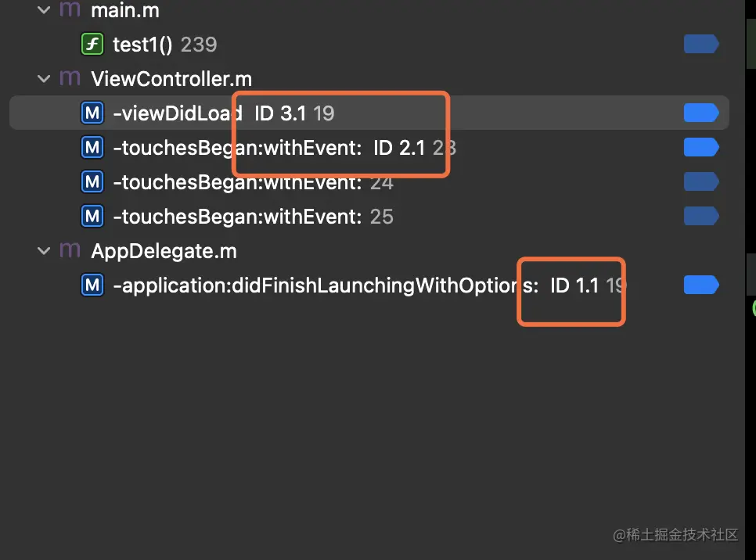756x560 pixels.
Task: Toggle breakpoint for touchesBegan ID 2.1
Action: [x=701, y=148]
